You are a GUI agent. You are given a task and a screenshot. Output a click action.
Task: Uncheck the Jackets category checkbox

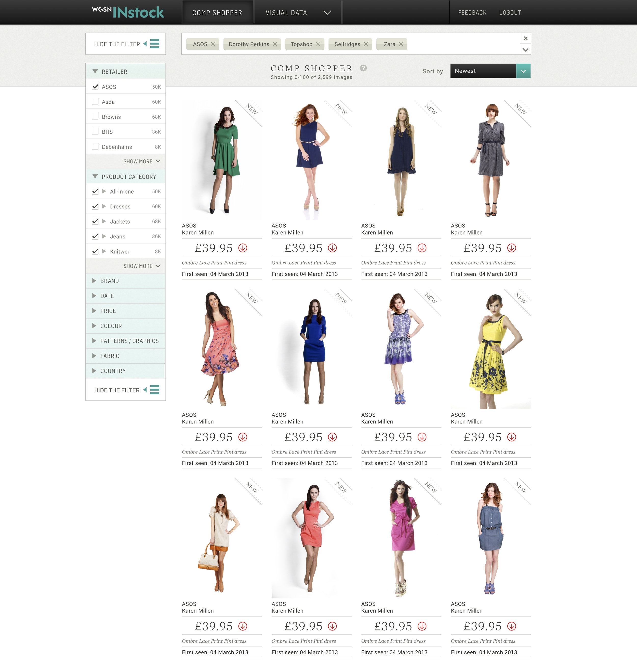pos(95,221)
